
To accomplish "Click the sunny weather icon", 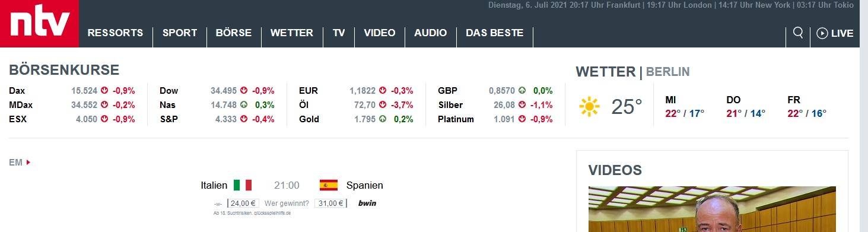I will pos(590,107).
